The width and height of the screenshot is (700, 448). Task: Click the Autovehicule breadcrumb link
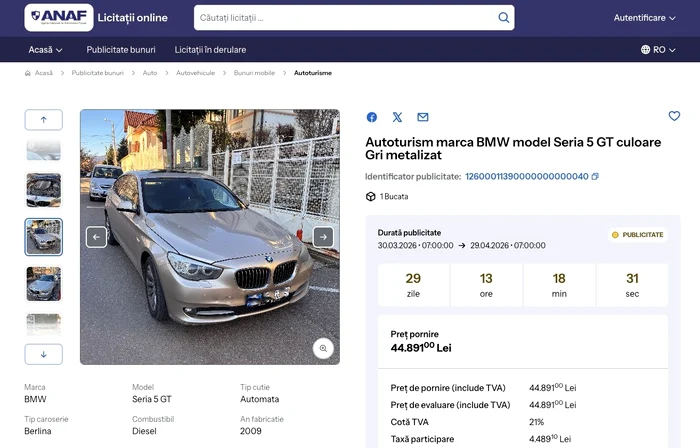pyautogui.click(x=195, y=73)
